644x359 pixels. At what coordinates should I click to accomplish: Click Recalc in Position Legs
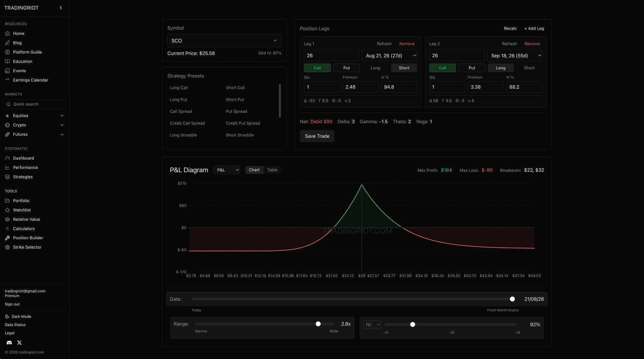pyautogui.click(x=510, y=28)
